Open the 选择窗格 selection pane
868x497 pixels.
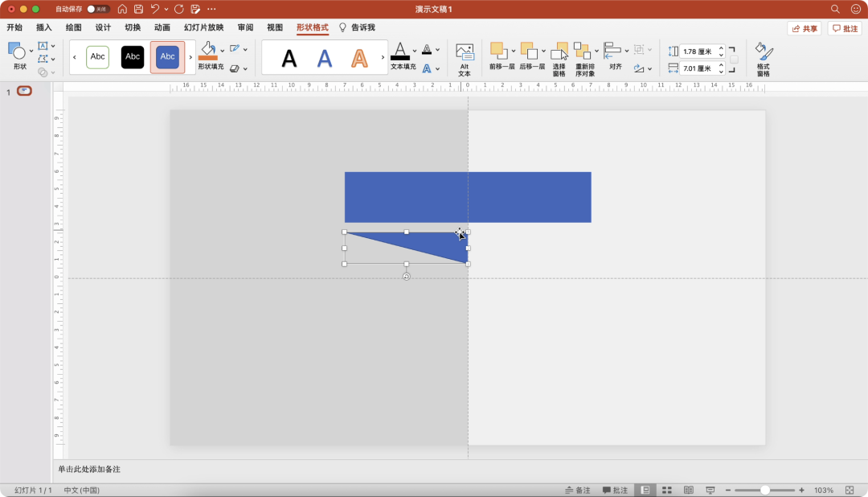(x=559, y=60)
